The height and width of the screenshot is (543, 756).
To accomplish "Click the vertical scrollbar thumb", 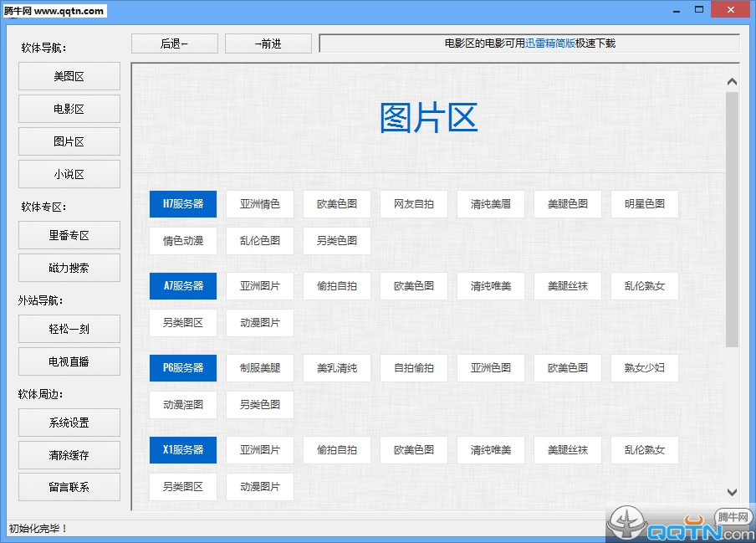I will (x=732, y=219).
